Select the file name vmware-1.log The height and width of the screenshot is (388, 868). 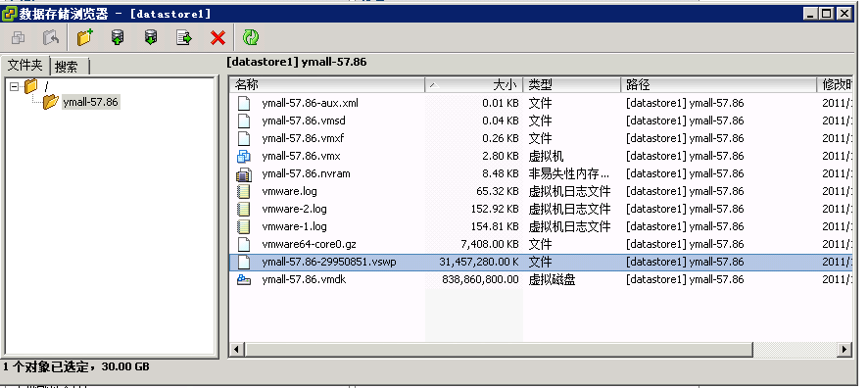coord(295,227)
